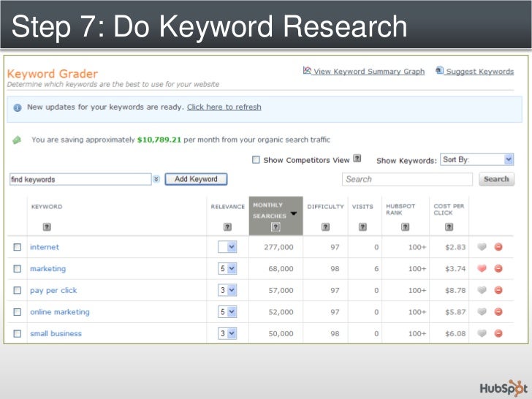Open the online marketing keyword link
The height and width of the screenshot is (399, 532).
(60, 312)
